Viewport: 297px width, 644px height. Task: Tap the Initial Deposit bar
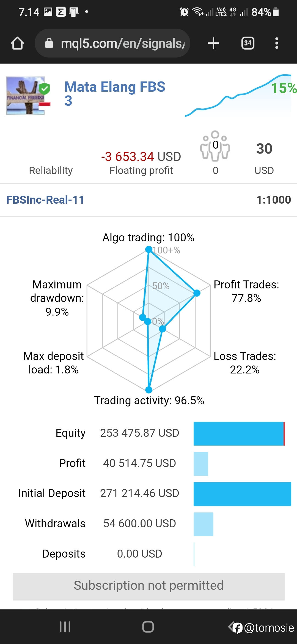[x=242, y=494]
